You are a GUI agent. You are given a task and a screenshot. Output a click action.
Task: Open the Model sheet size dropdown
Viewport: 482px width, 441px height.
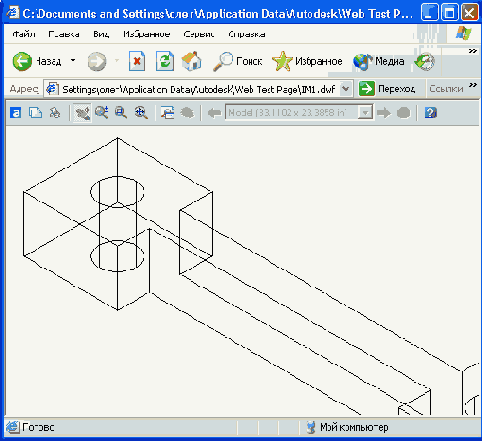(365, 113)
